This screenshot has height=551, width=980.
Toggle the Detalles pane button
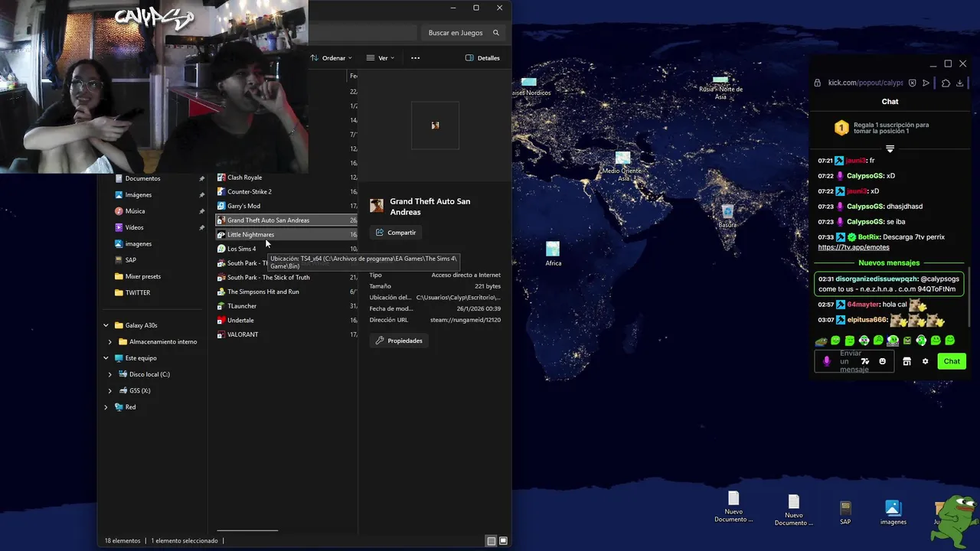click(x=482, y=58)
